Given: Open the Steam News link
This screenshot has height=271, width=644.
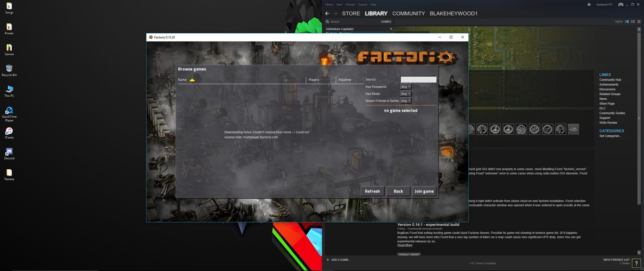Looking at the screenshot, I should (x=603, y=99).
